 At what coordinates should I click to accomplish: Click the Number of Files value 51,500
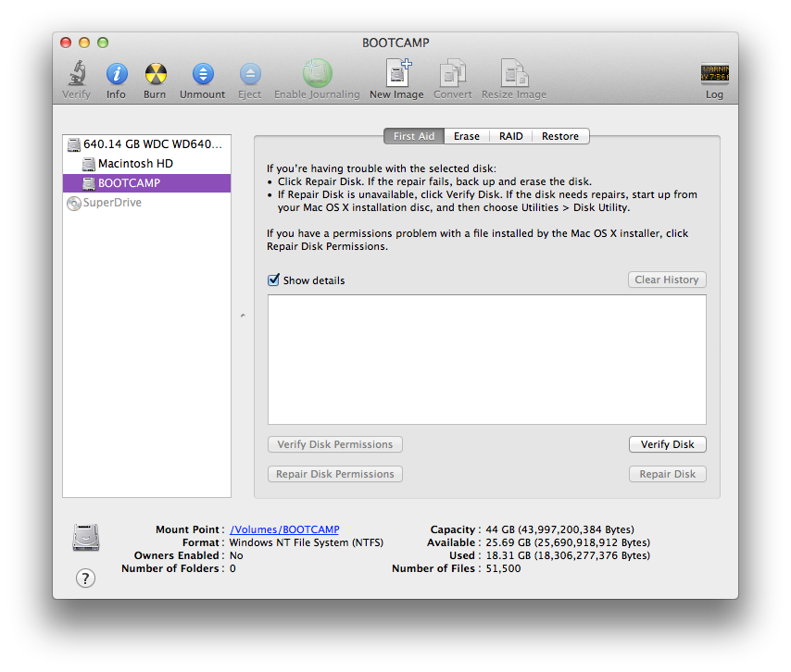(x=503, y=568)
